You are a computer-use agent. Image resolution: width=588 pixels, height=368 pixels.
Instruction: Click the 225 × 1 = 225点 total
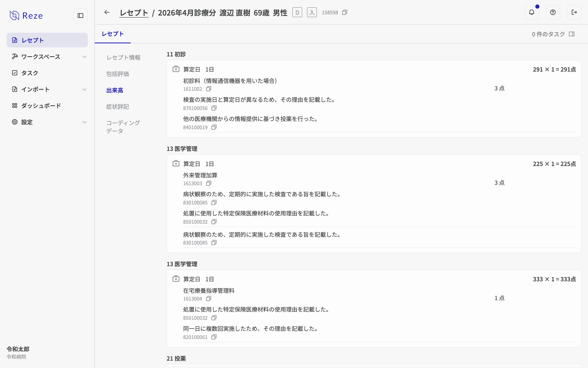[554, 164]
